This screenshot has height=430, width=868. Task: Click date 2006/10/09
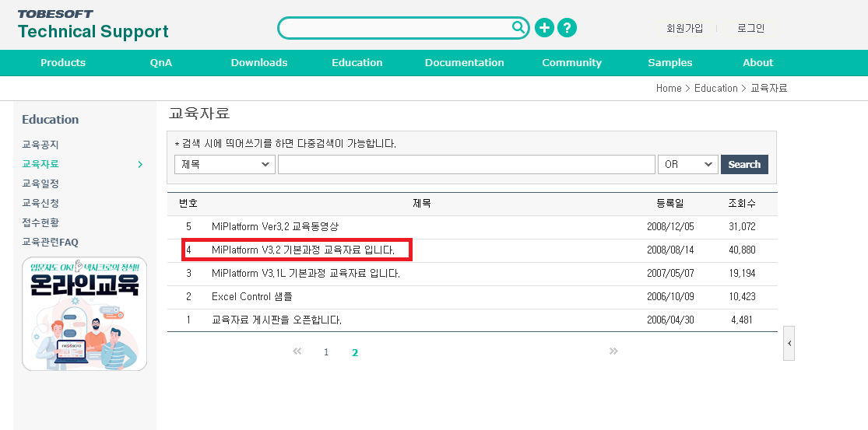[x=669, y=297]
